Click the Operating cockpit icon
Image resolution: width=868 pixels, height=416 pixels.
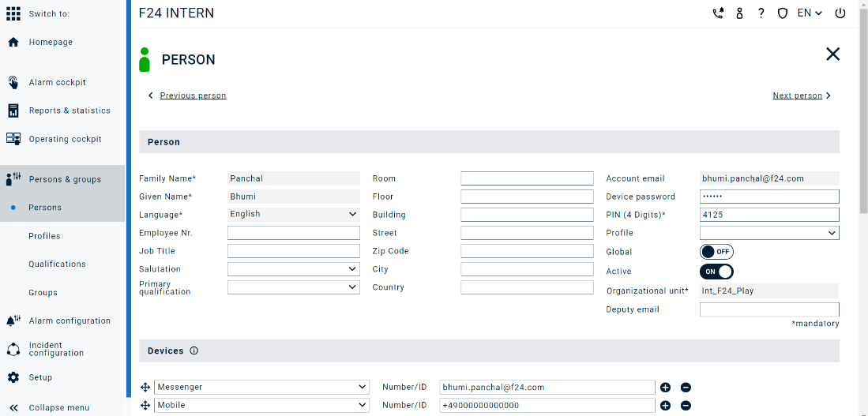click(x=13, y=139)
